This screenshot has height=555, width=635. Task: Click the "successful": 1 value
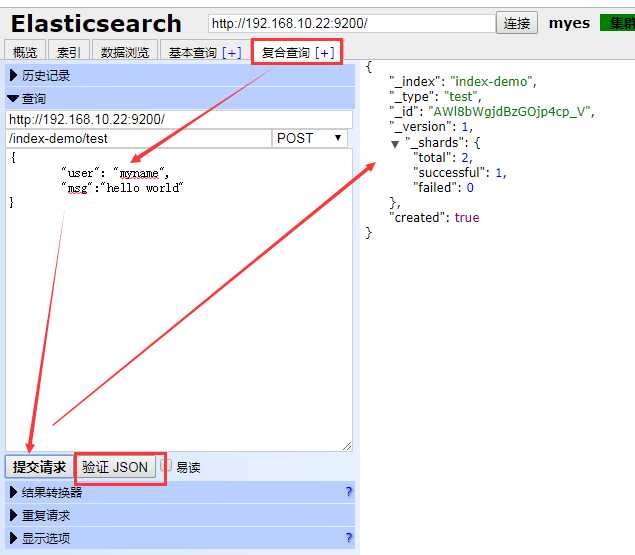[499, 173]
